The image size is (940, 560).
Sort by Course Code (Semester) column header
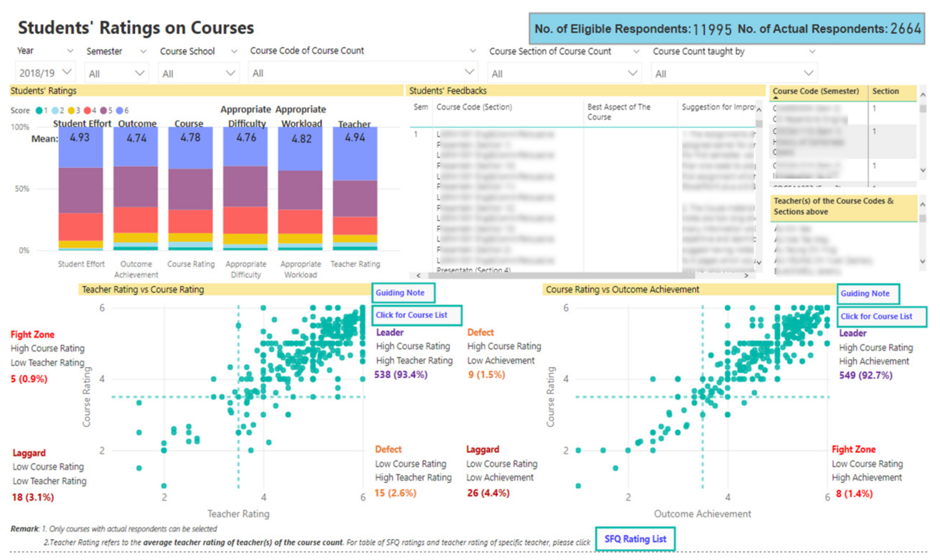pos(816,91)
